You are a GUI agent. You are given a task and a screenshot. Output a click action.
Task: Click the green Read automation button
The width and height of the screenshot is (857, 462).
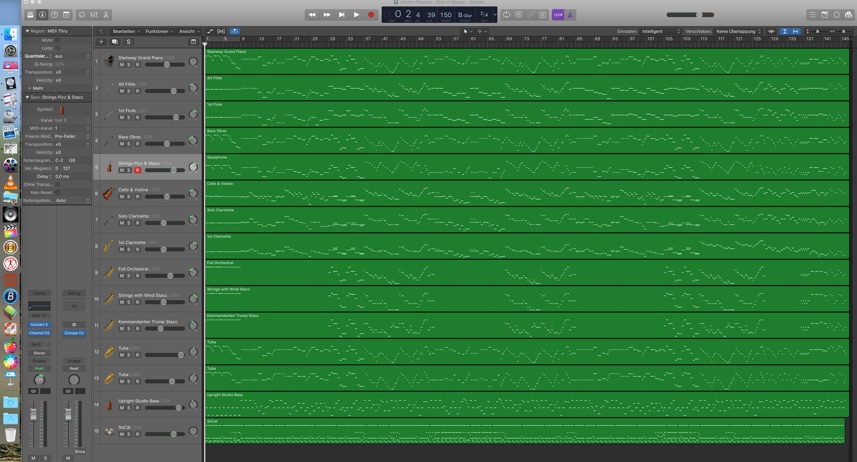[39, 368]
